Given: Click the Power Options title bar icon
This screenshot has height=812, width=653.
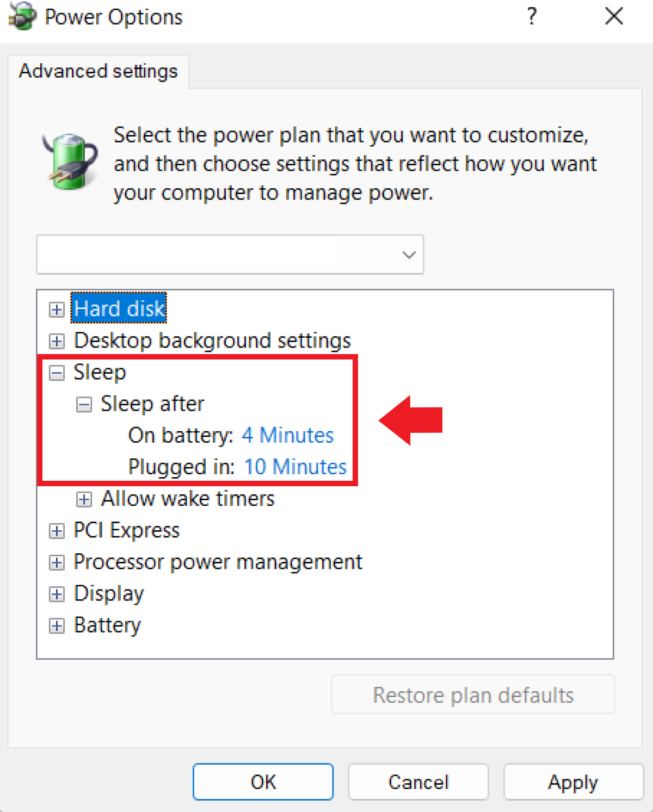Looking at the screenshot, I should (x=23, y=16).
